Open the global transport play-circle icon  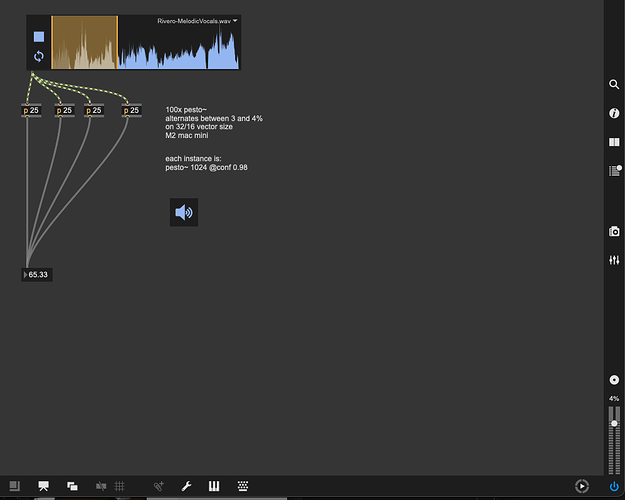coord(582,486)
